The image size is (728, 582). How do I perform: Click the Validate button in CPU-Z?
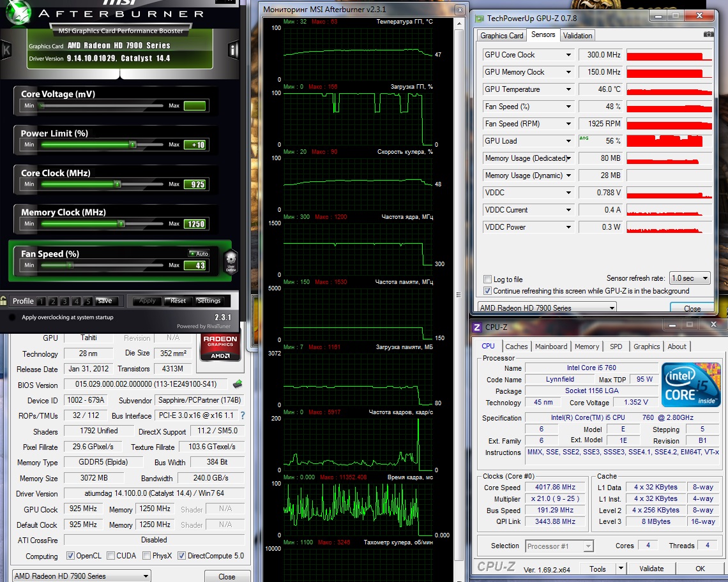coord(651,569)
